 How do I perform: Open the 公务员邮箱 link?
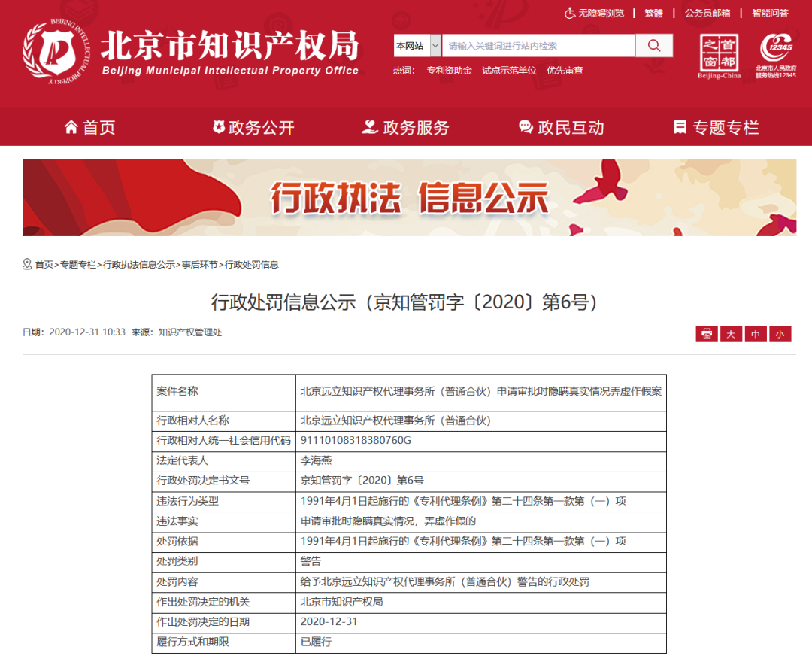click(x=707, y=13)
